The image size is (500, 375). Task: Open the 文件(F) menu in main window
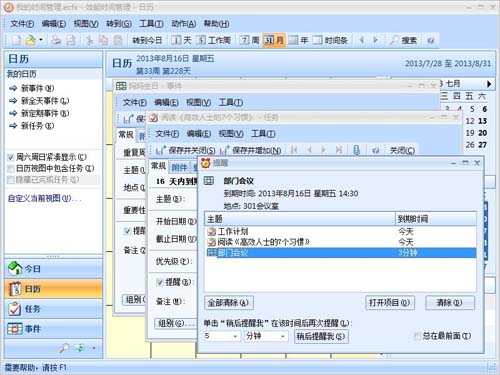[22, 24]
